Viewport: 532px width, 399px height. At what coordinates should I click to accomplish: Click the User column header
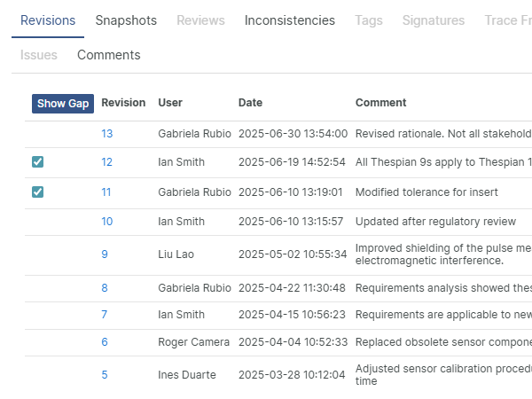[x=170, y=103]
